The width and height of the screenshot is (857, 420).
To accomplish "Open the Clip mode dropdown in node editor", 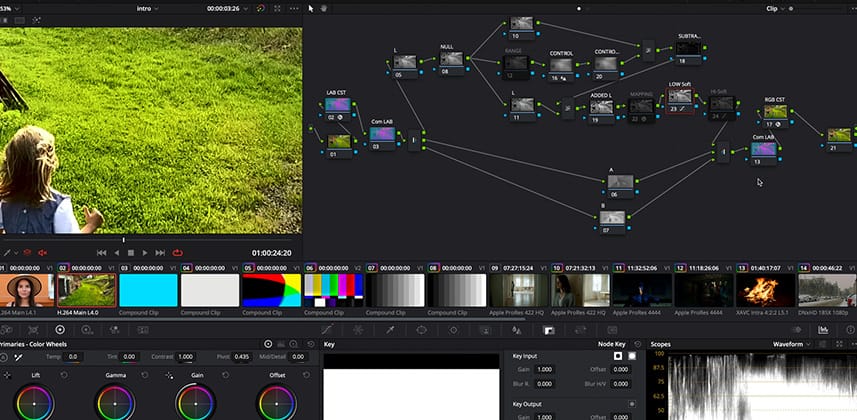I will pos(776,9).
